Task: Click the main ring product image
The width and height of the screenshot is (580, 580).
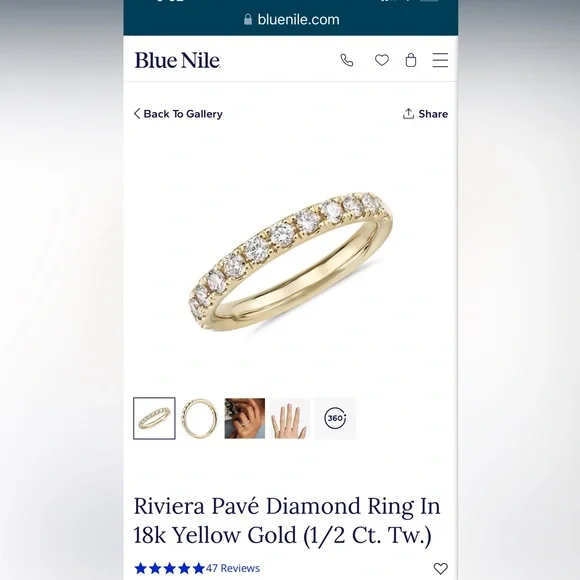Action: [290, 262]
